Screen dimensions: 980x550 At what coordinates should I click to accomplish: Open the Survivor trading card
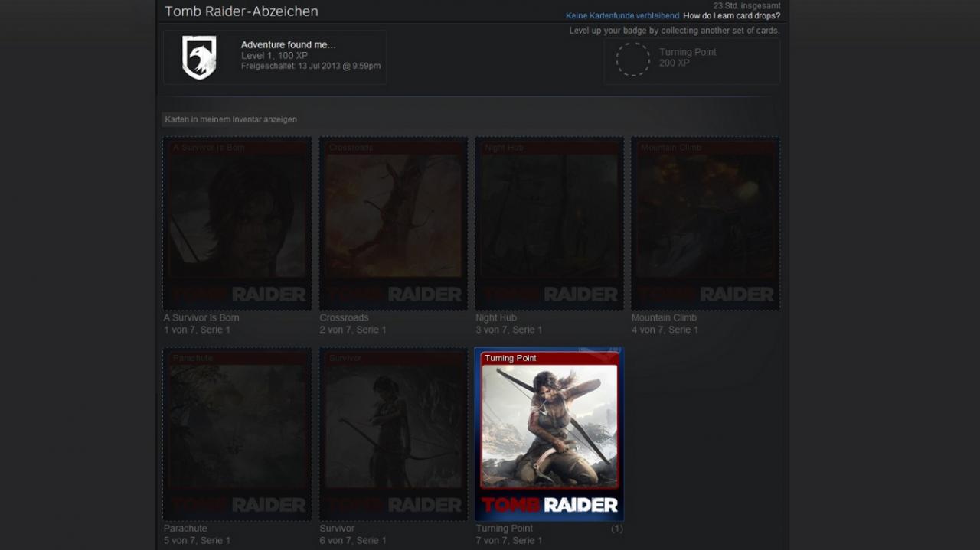tap(394, 434)
